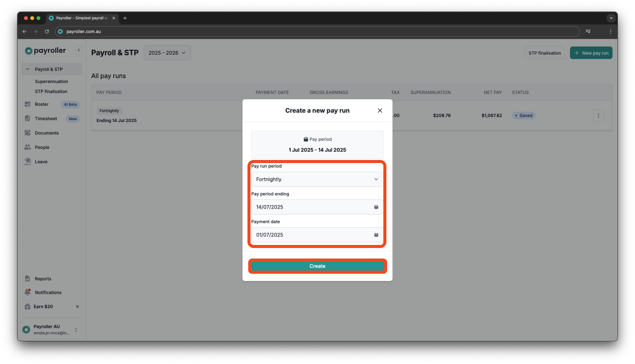Dismiss the Earn $20 promotion

pos(77,306)
